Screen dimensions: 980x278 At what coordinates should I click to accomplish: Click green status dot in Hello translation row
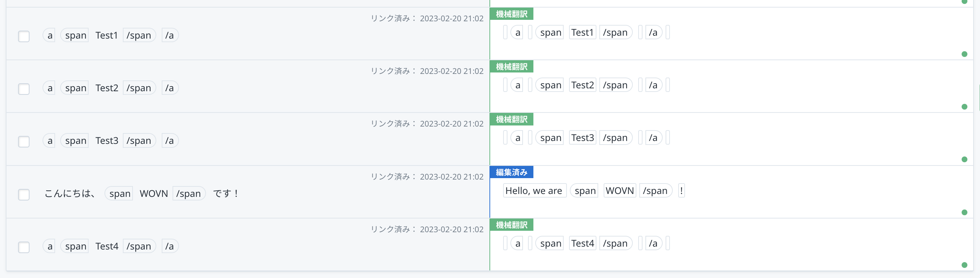964,212
